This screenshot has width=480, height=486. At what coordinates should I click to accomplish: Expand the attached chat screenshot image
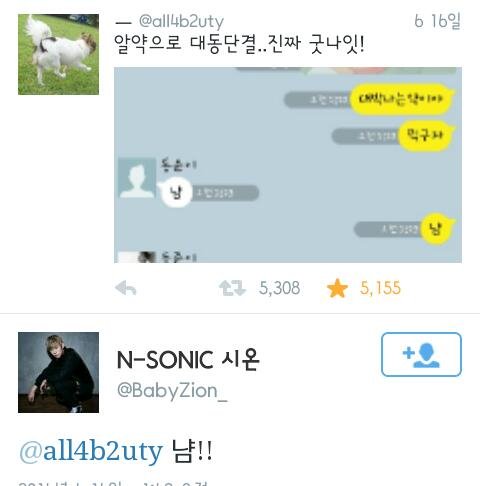click(288, 165)
